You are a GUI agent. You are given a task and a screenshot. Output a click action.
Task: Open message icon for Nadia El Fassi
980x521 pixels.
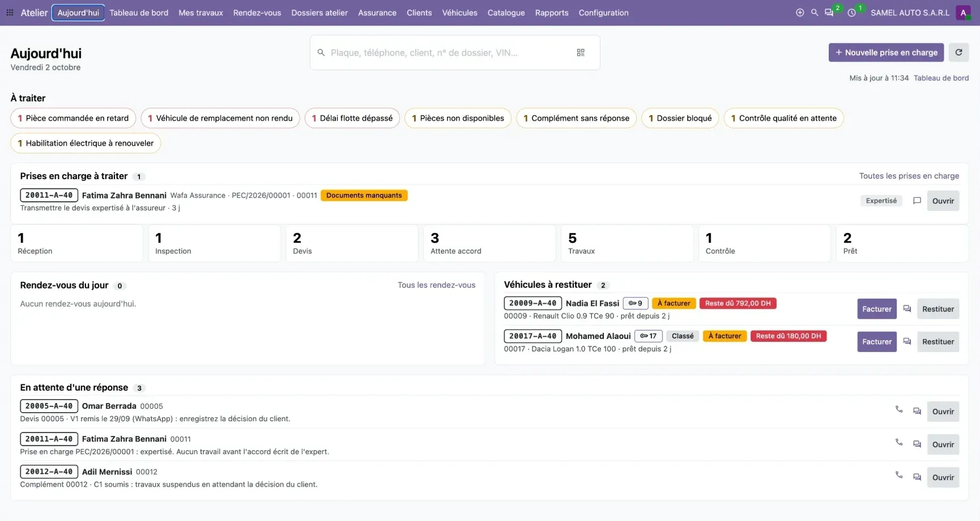pos(907,309)
